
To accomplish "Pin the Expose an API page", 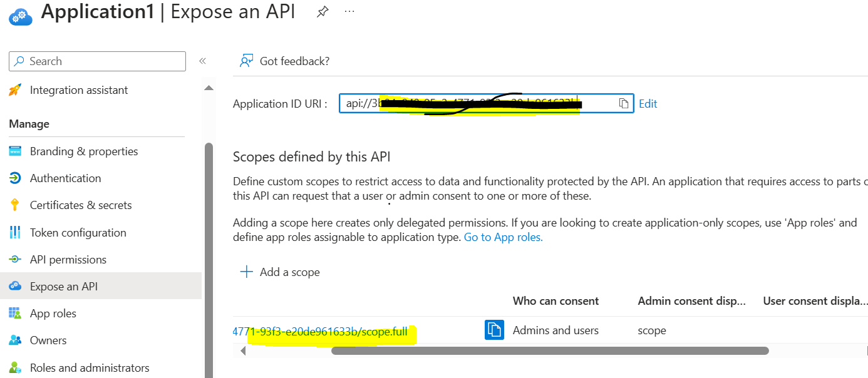I will 323,11.
